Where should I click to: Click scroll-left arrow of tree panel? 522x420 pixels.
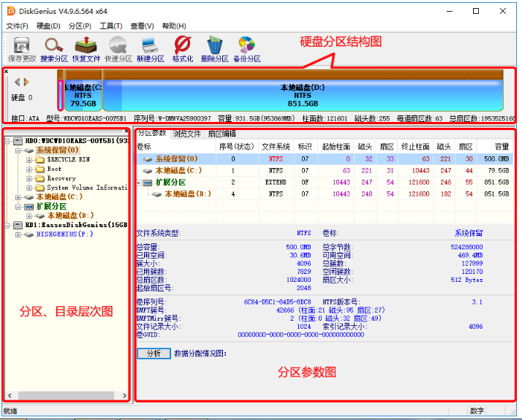[x=10, y=395]
